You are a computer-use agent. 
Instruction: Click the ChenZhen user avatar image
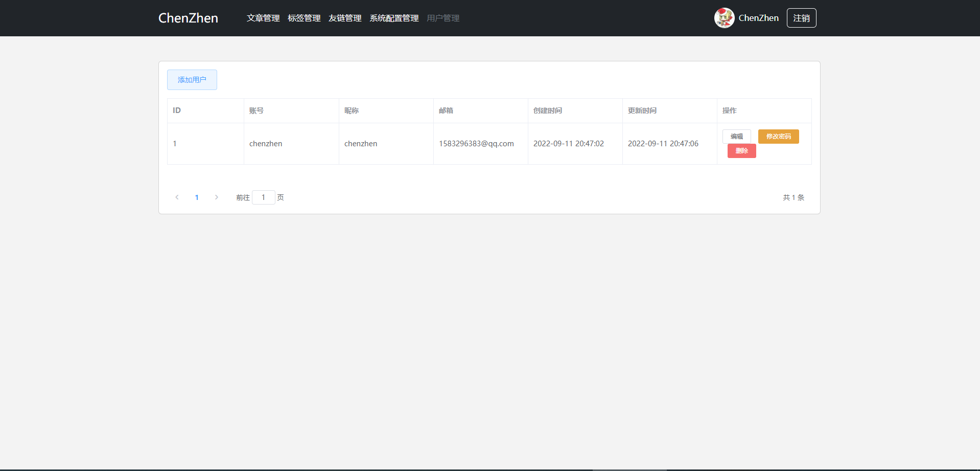pyautogui.click(x=724, y=18)
